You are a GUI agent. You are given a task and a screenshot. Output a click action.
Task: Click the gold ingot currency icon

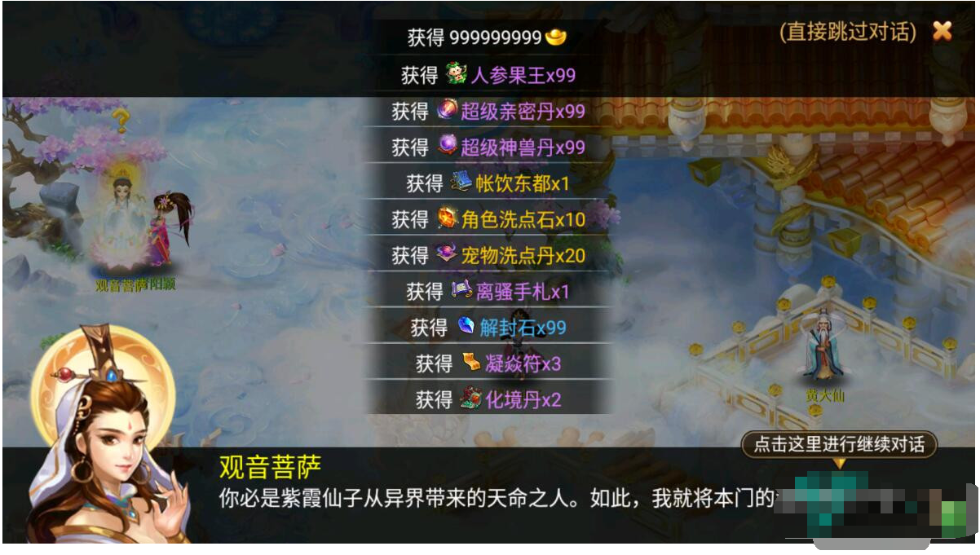(555, 37)
